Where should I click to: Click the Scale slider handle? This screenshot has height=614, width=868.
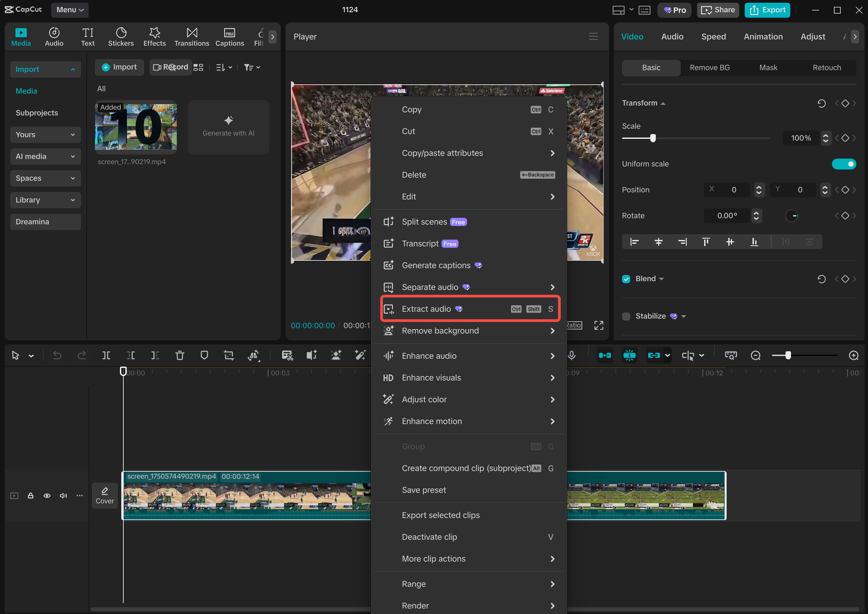(653, 138)
